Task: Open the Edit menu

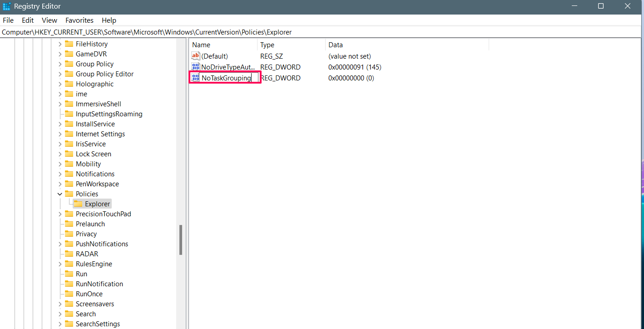Action: click(x=28, y=20)
